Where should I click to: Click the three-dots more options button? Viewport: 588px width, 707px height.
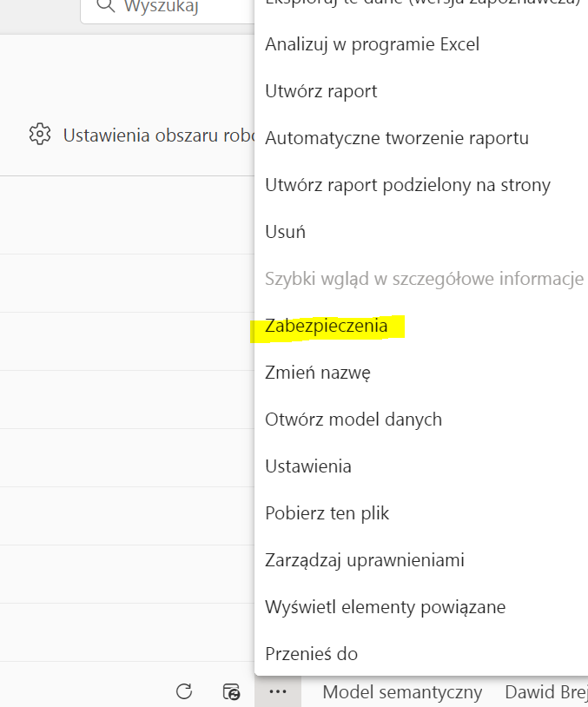click(x=278, y=691)
